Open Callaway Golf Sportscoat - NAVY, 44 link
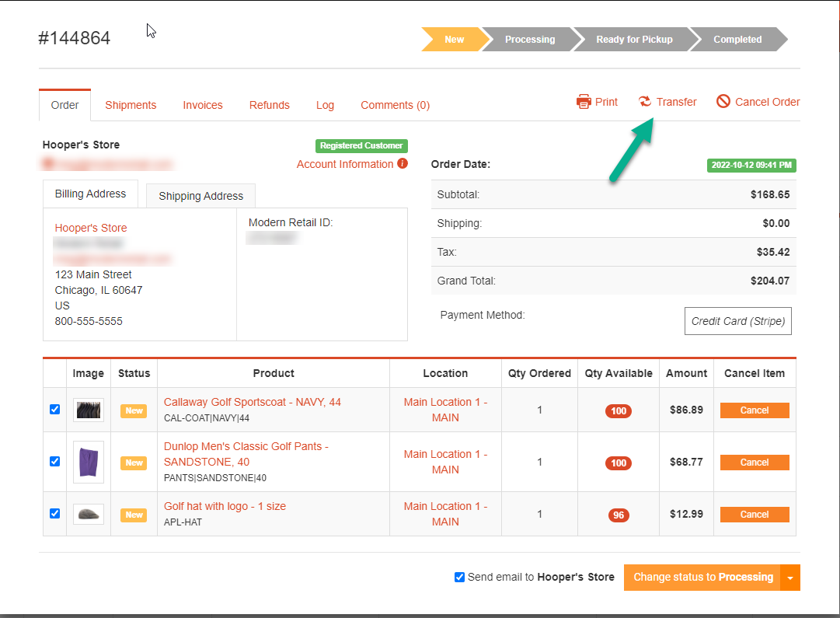Image resolution: width=840 pixels, height=618 pixels. point(253,402)
